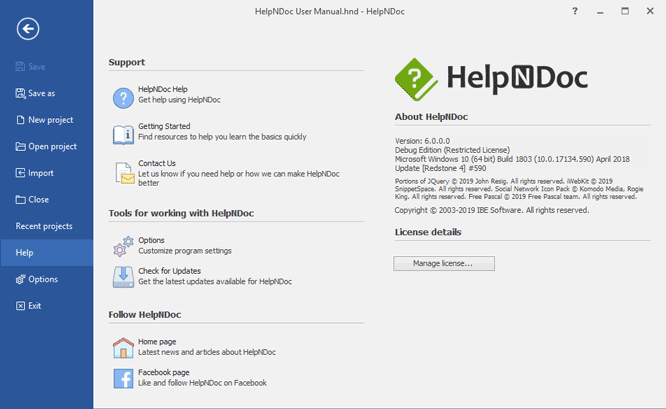Click Options link under Tools section

pos(151,240)
